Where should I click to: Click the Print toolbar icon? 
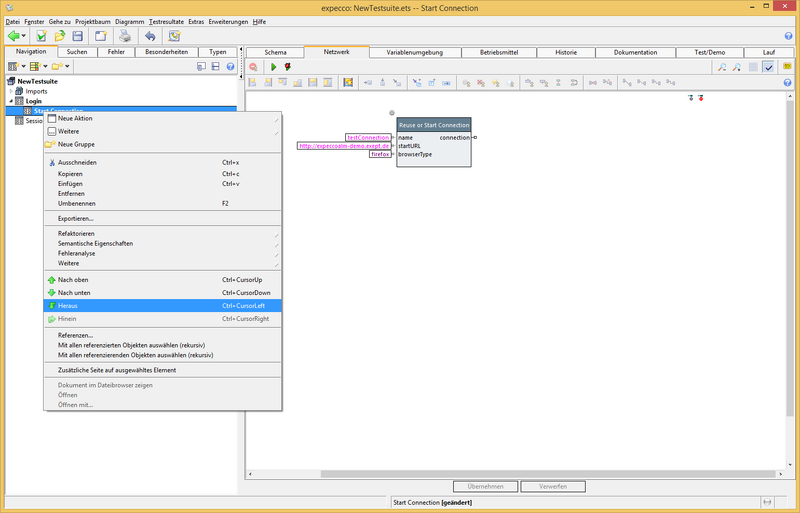[x=125, y=36]
